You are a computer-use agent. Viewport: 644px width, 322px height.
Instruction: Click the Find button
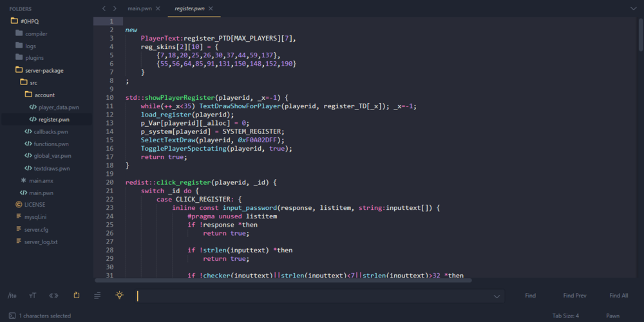[x=530, y=296]
